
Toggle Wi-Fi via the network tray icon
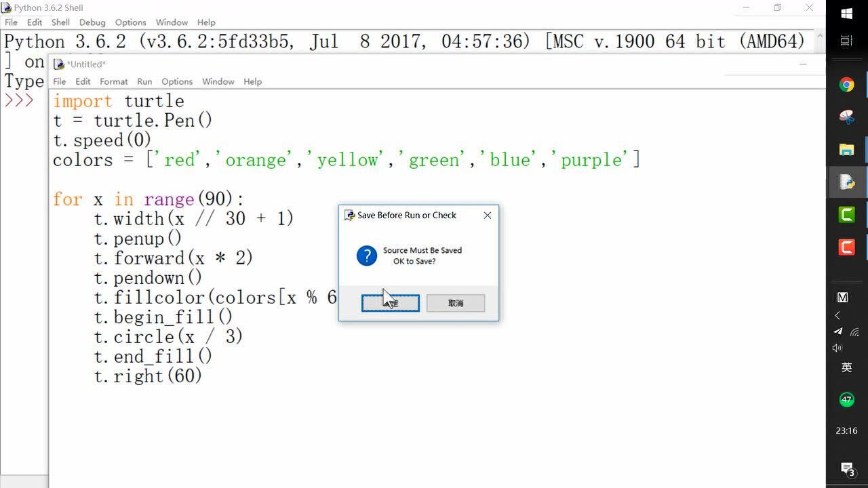[855, 331]
